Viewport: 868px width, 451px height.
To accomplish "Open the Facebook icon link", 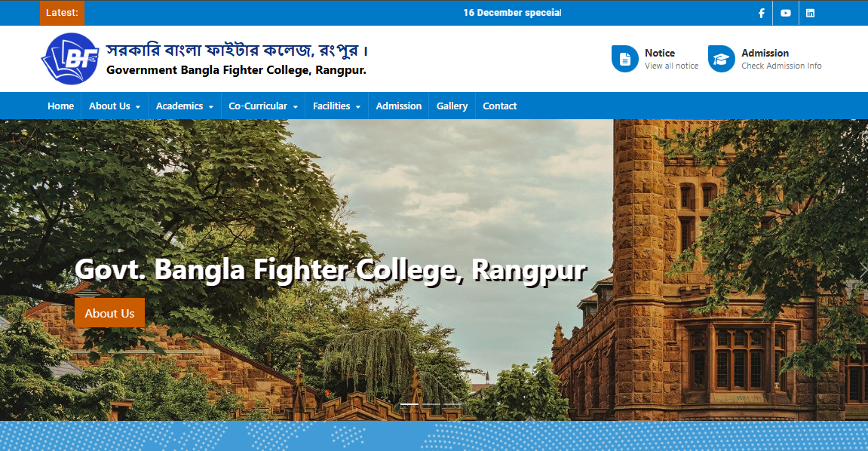I will [762, 13].
